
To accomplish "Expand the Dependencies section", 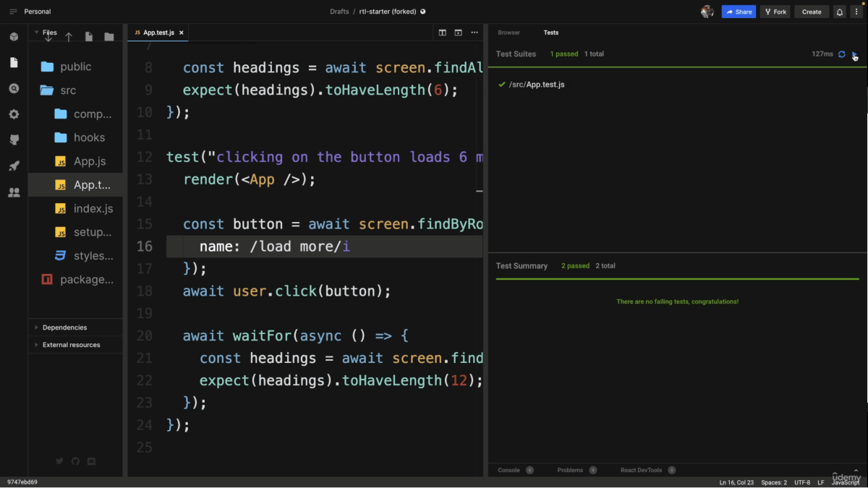I will [x=64, y=328].
